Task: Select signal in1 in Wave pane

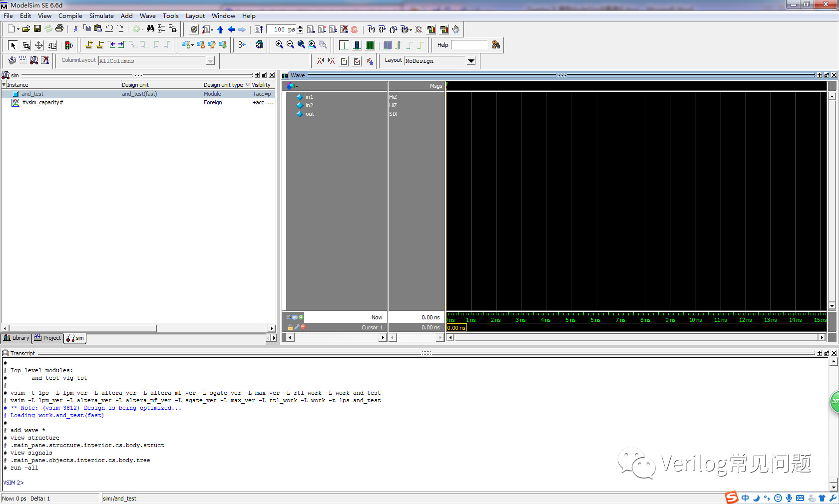Action: 309,97
